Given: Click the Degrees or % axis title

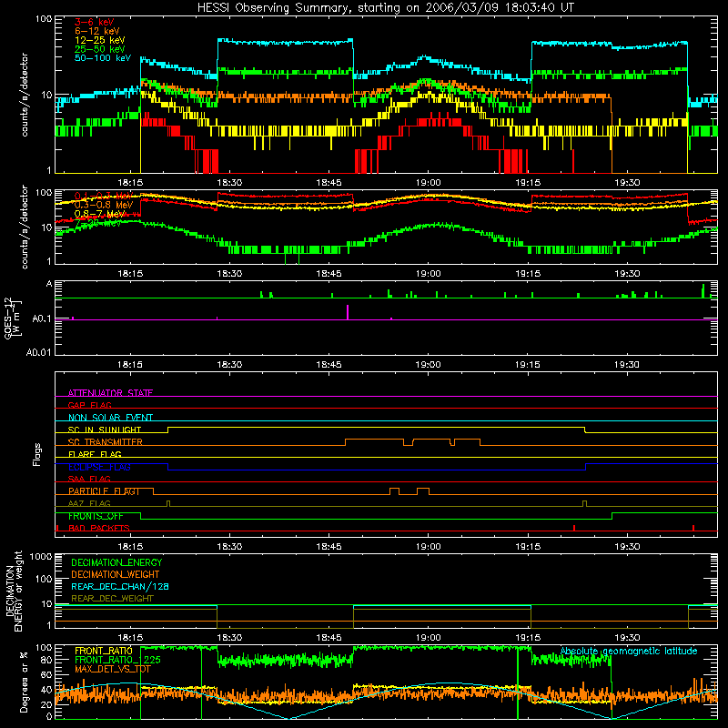Looking at the screenshot, I should (x=24, y=682).
